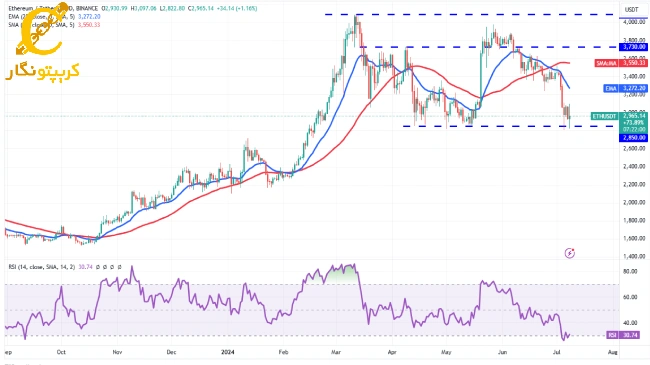Click the 1,600.00 price axis label
This screenshot has width=650, height=365.
coord(634,238)
